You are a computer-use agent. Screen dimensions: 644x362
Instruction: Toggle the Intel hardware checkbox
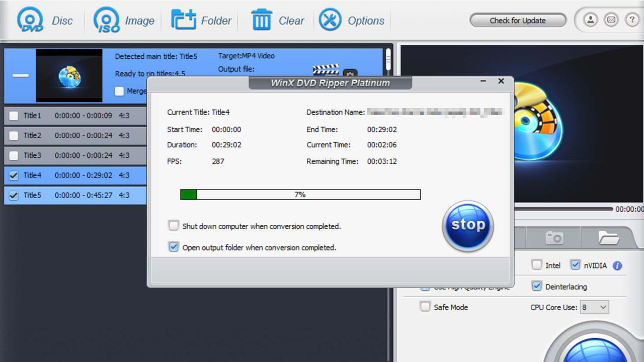point(537,265)
